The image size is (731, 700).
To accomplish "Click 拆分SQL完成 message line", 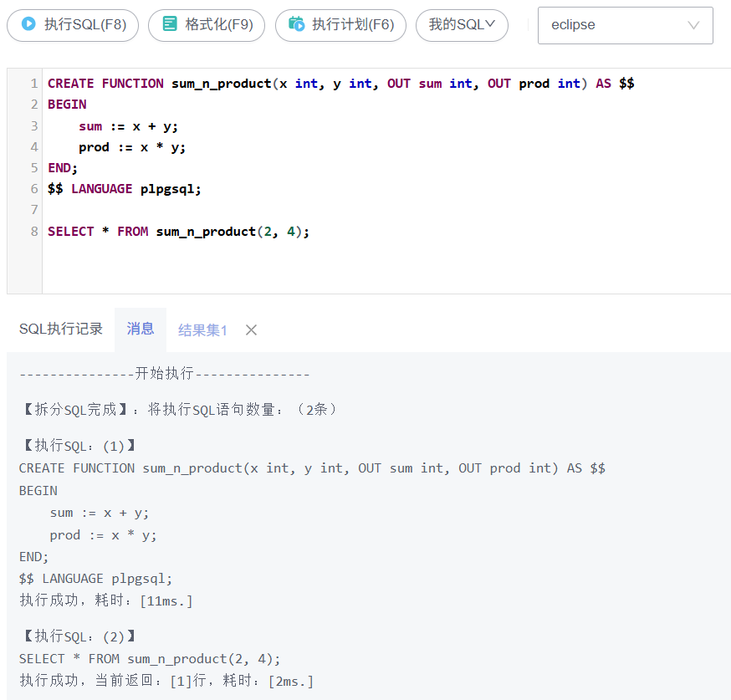I will click(x=178, y=410).
